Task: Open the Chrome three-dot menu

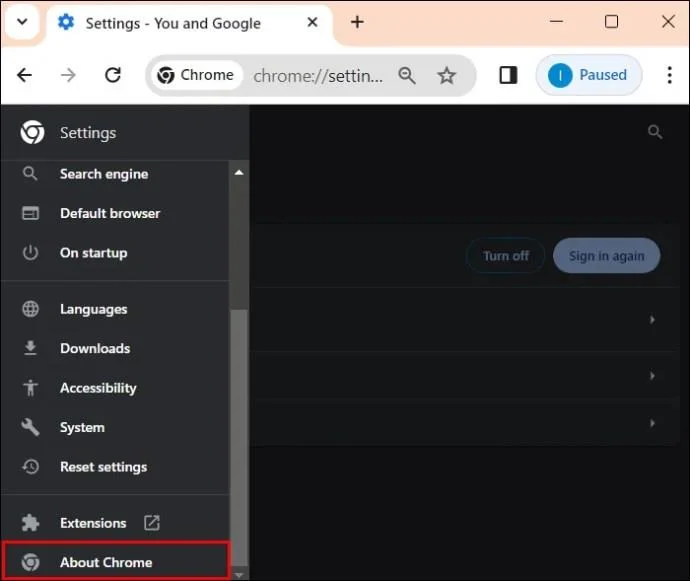Action: 669,75
